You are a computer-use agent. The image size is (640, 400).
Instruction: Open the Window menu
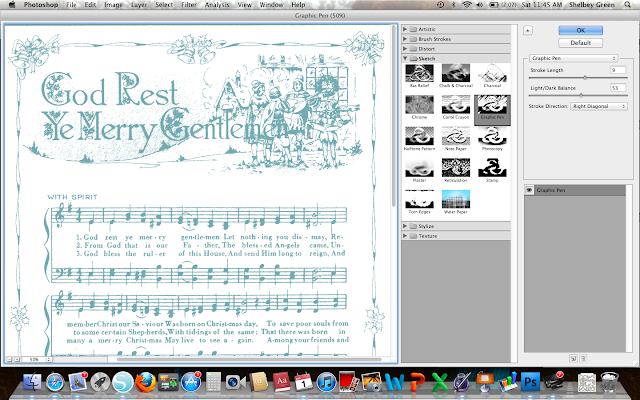pyautogui.click(x=271, y=5)
